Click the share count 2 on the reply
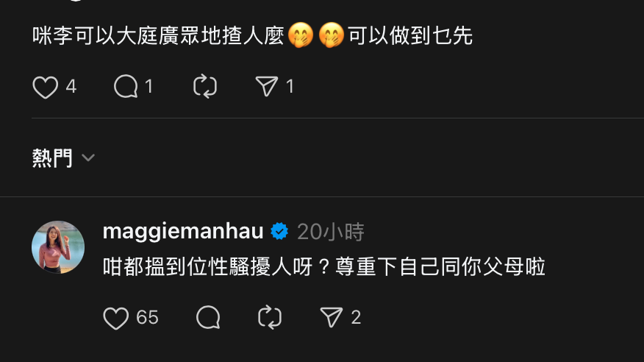Image resolution: width=644 pixels, height=362 pixels. (x=356, y=317)
